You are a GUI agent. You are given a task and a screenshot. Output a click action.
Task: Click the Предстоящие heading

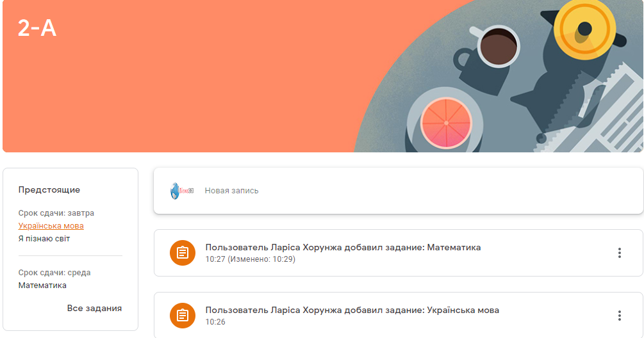[x=49, y=189]
